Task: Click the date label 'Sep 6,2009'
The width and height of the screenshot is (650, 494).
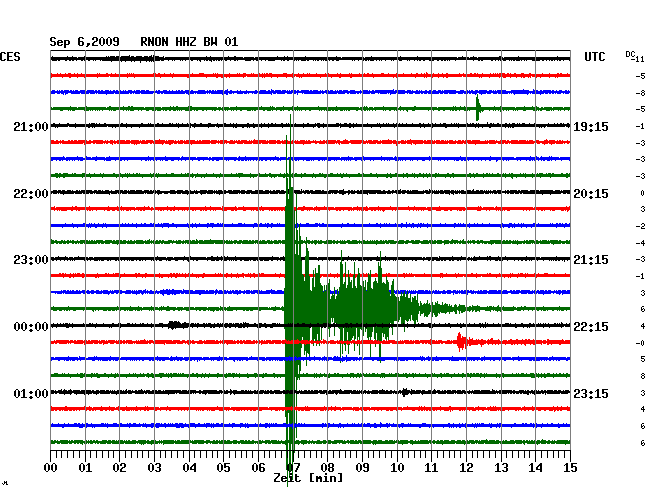Action: (x=84, y=42)
